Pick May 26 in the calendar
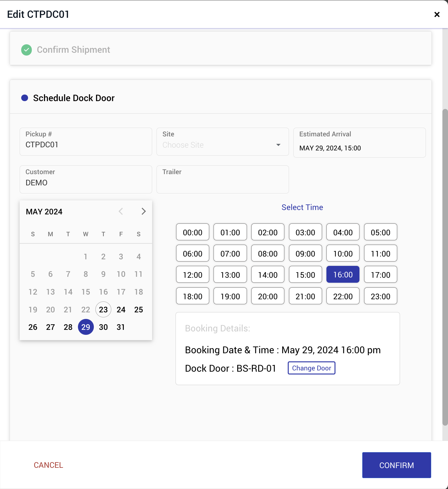The image size is (448, 489). click(x=33, y=327)
